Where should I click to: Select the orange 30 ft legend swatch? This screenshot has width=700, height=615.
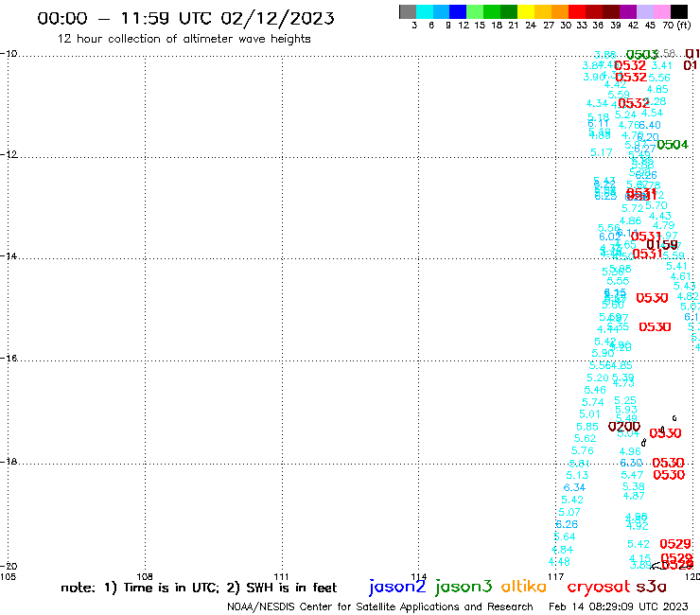tap(560, 11)
